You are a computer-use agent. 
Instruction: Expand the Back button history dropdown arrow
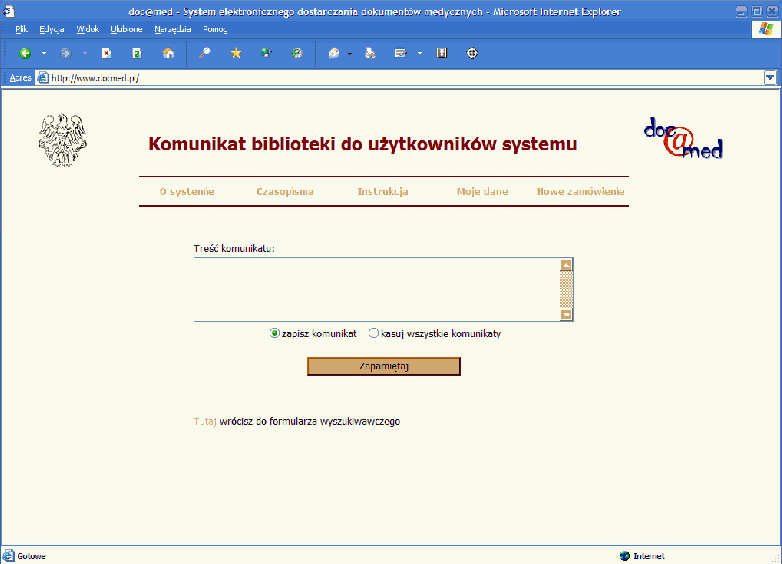point(44,53)
